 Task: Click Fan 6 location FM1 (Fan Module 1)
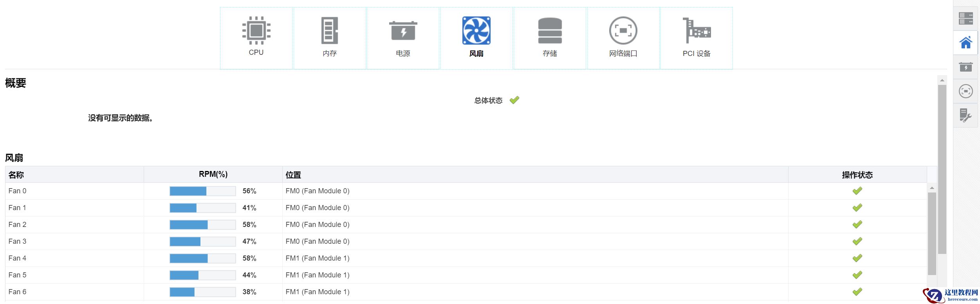[318, 292]
